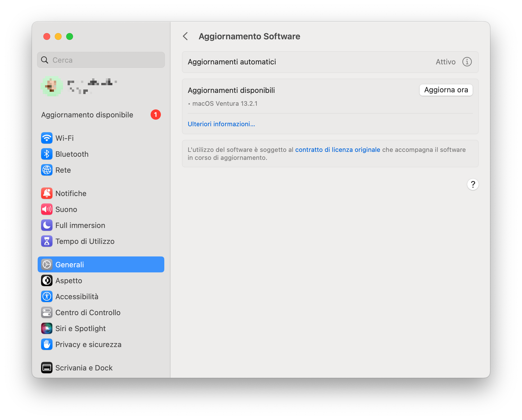
Task: Click inside the Cerca search field
Action: coord(101,60)
